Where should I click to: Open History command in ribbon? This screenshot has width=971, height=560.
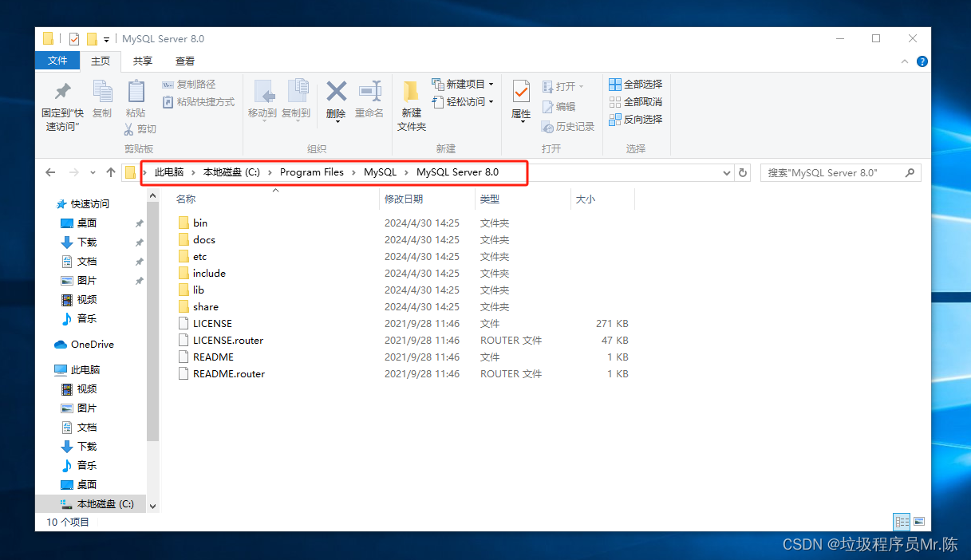568,127
